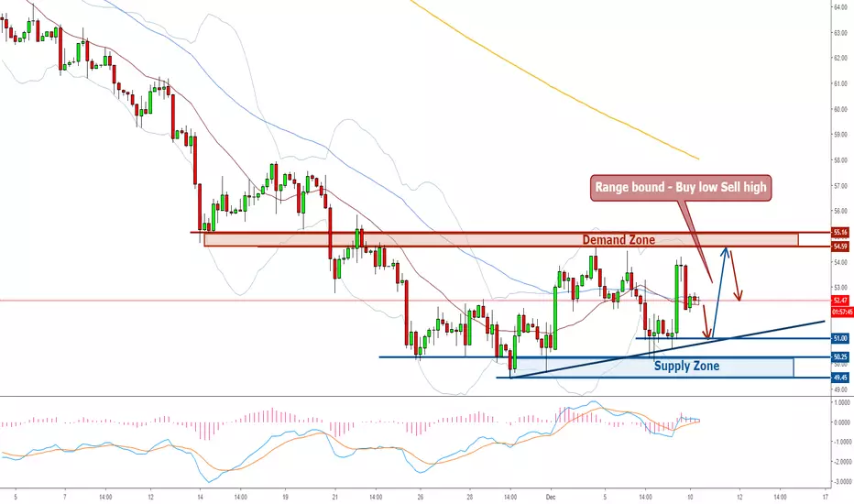Click the 58.00 price axis label
The height and width of the screenshot is (504, 854).
tap(840, 160)
